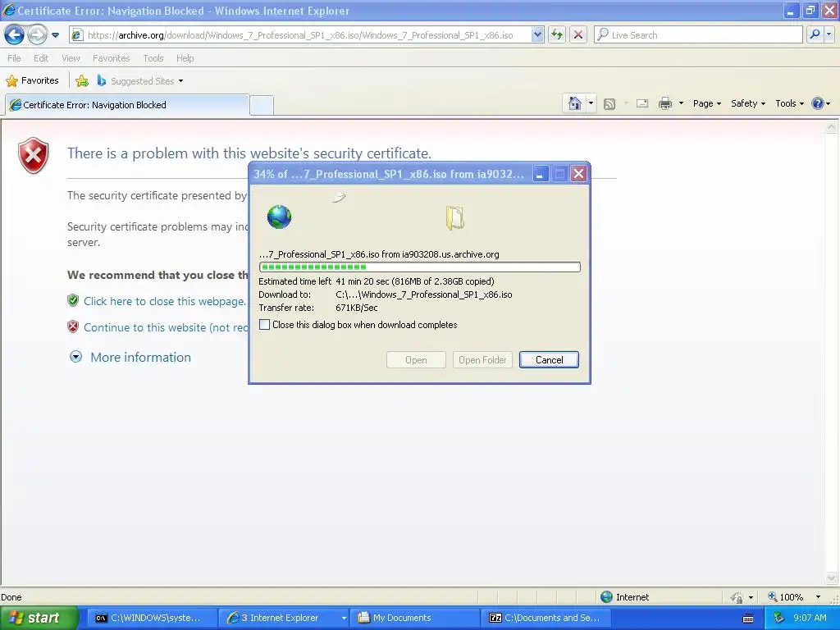The height and width of the screenshot is (630, 840).
Task: Open the Page command menu
Action: 706,103
